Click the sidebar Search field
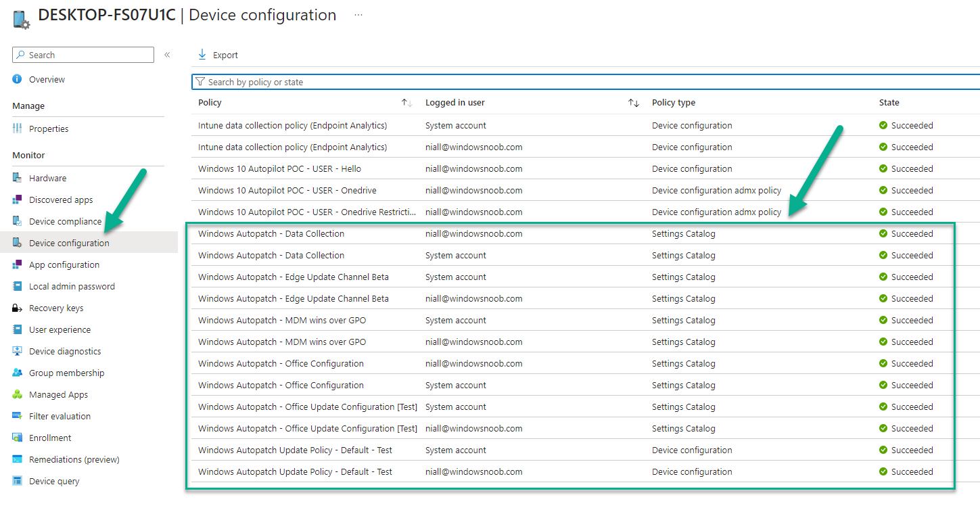Image resolution: width=980 pixels, height=512 pixels. 83,55
